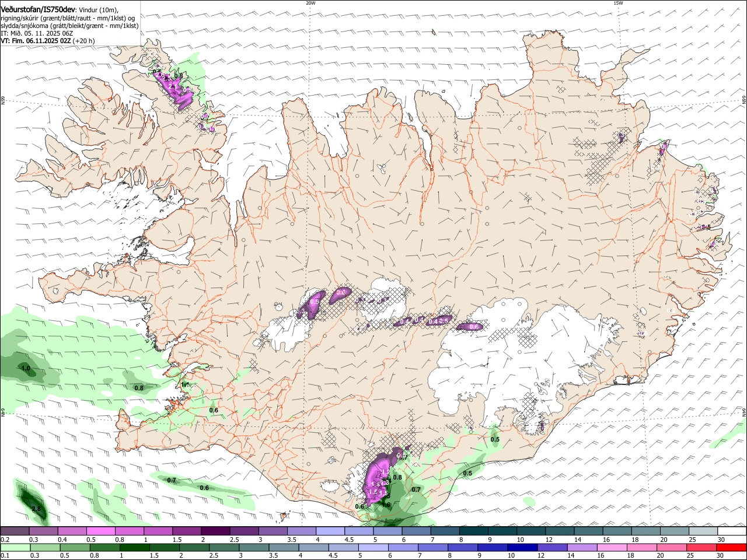Select the lower legend swatch starting at 2.5
The height and width of the screenshot is (560, 747).
[224, 547]
